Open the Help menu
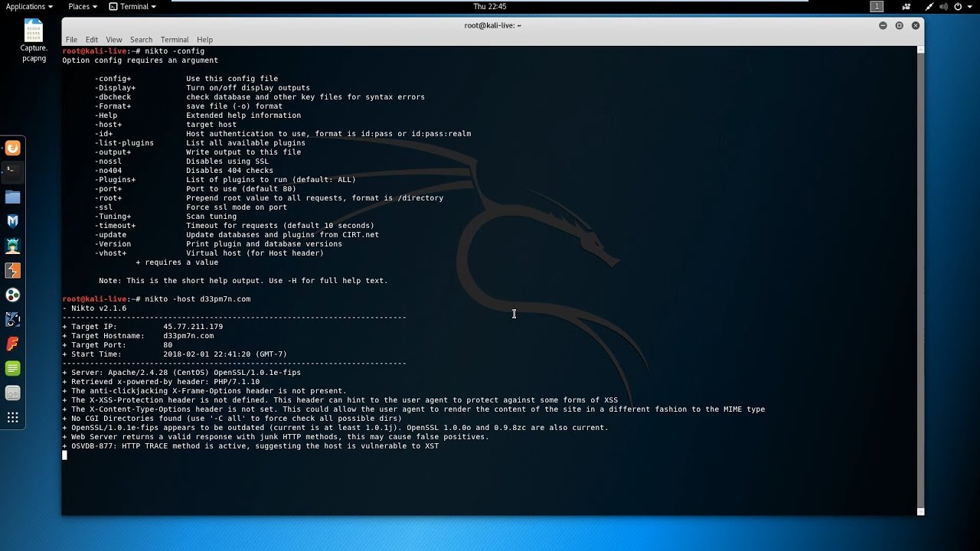 [204, 40]
